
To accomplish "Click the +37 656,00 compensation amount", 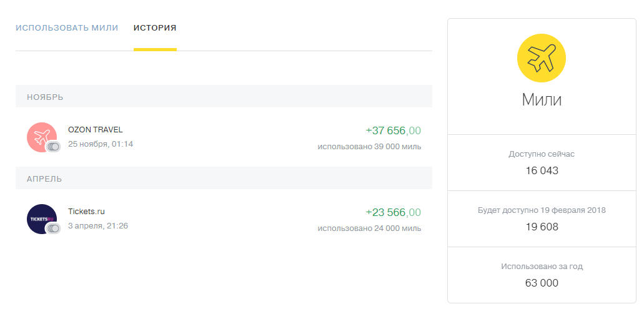I will pyautogui.click(x=393, y=130).
